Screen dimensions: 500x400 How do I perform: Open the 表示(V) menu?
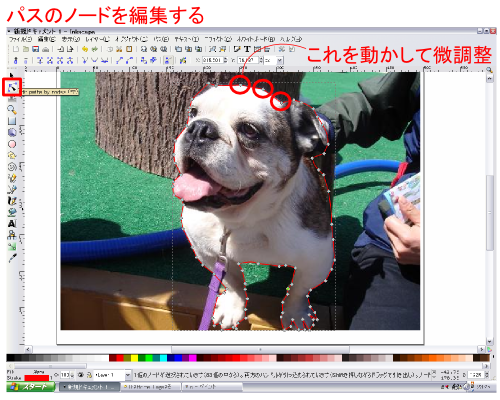pos(71,39)
